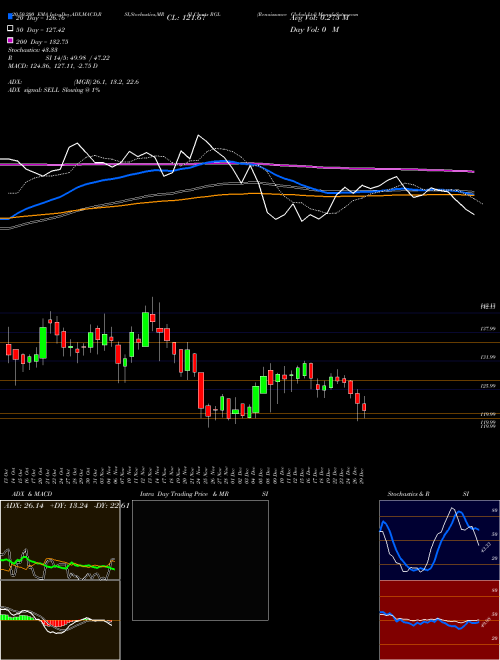Click the ADX: 26.14 +DY -DY readout
The image size is (500, 660).
pos(66,506)
